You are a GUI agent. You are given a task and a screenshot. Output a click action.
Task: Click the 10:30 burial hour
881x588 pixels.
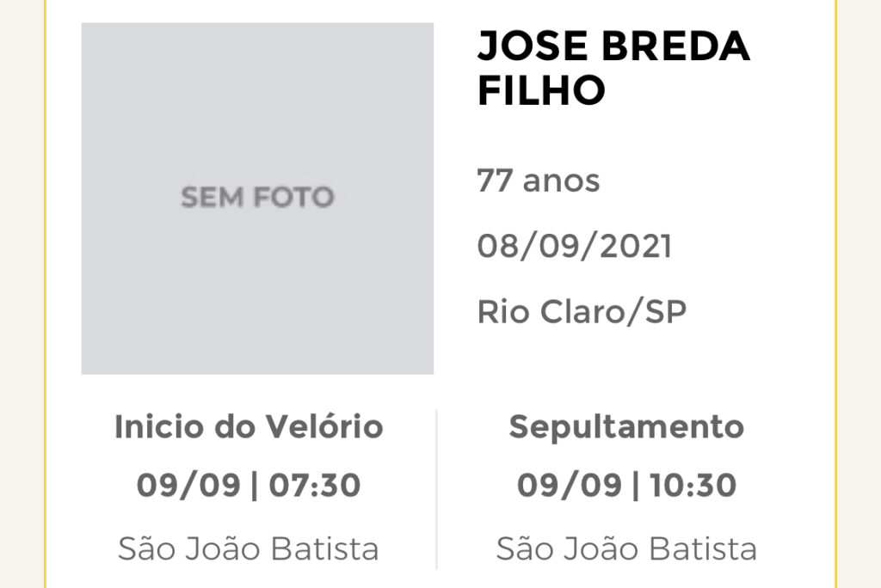pos(693,485)
